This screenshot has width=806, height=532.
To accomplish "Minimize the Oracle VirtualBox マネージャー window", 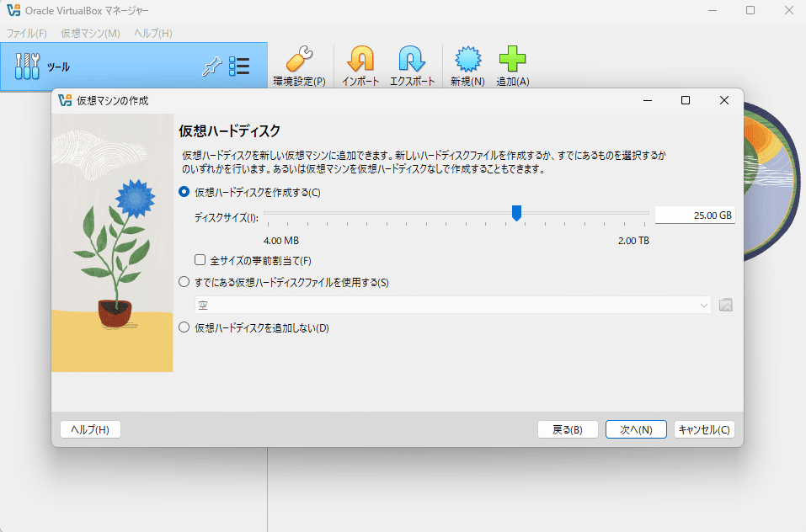I will tap(713, 10).
